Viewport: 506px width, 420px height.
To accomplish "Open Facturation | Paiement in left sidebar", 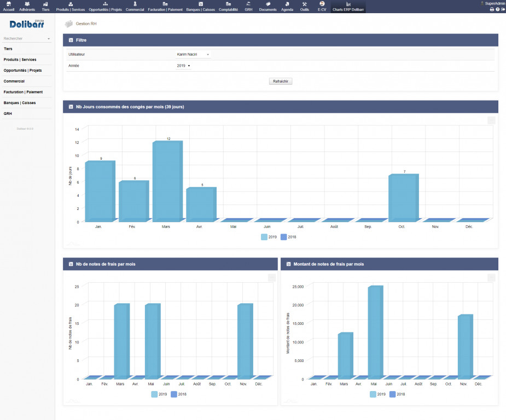I will [x=23, y=92].
